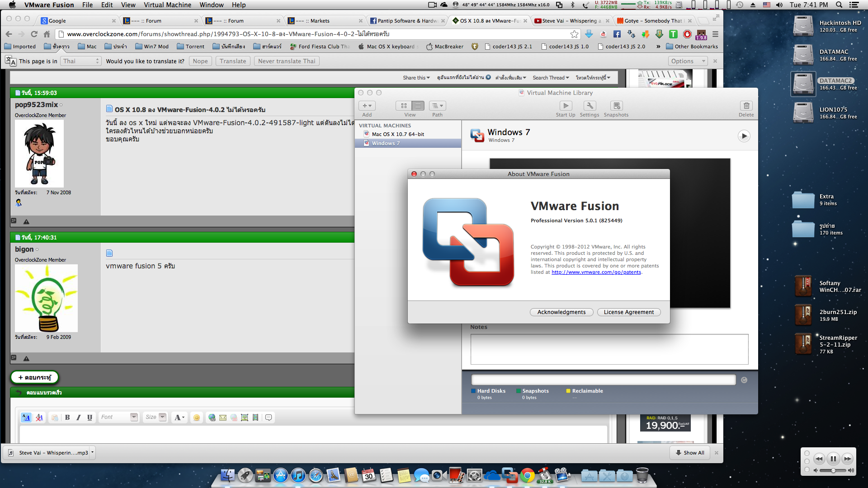Click the License Agreement button
Viewport: 868px width, 488px height.
click(628, 312)
